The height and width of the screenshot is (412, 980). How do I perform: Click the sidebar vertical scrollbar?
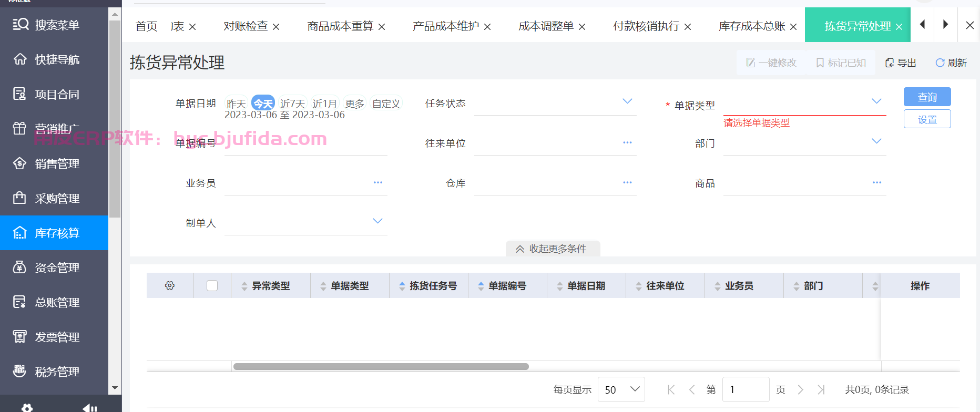click(115, 119)
